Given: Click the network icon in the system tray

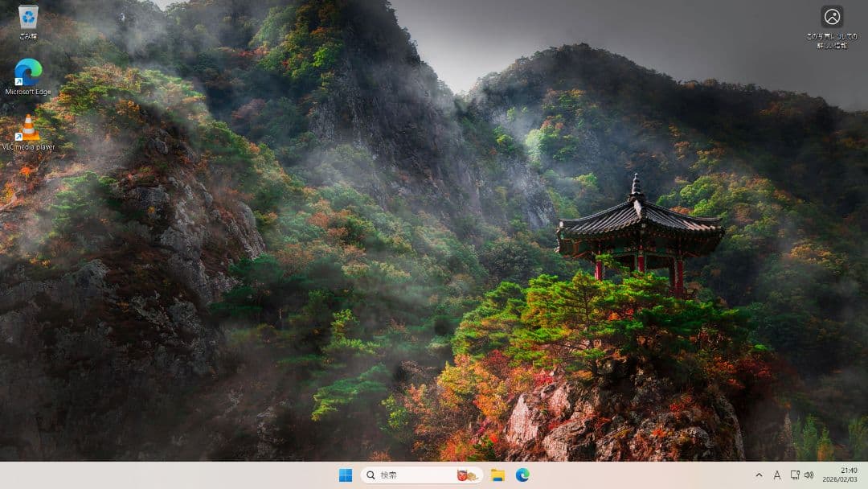Looking at the screenshot, I should (x=795, y=475).
